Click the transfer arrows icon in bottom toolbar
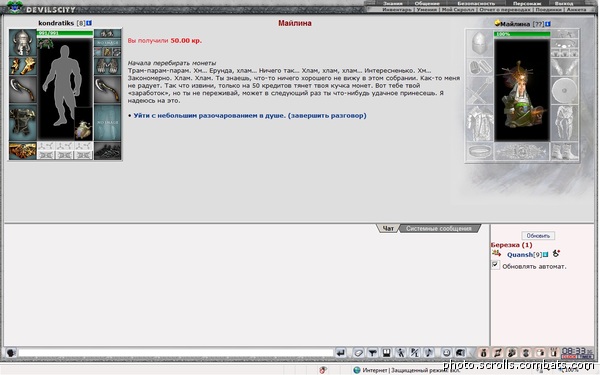 pyautogui.click(x=498, y=352)
